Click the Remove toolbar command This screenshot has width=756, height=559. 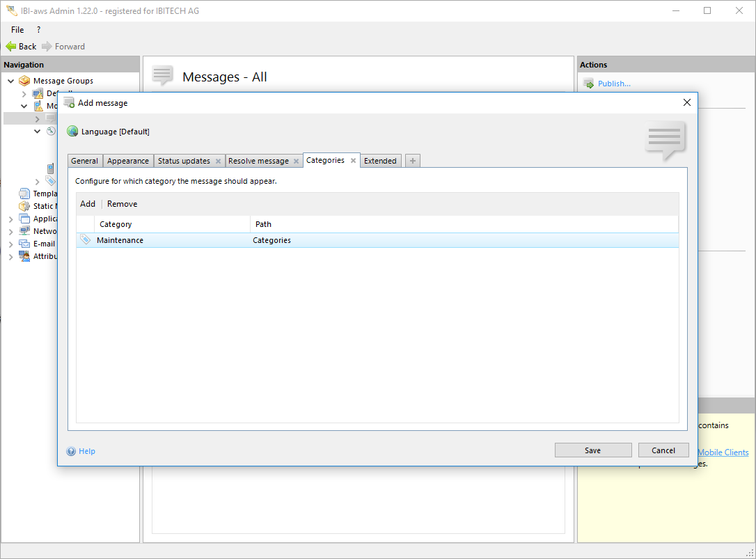[x=122, y=204]
